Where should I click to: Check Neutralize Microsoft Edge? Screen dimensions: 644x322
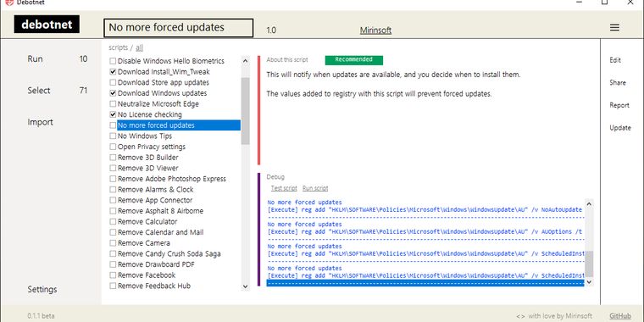click(x=113, y=104)
